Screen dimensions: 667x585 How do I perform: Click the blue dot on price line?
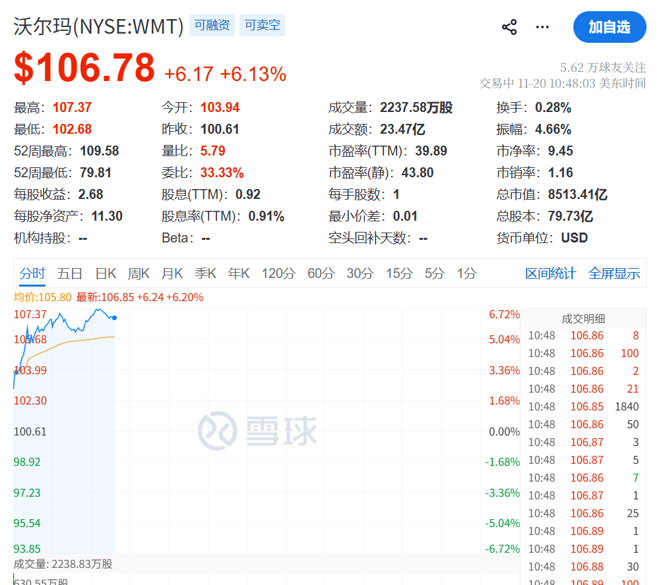point(114,318)
